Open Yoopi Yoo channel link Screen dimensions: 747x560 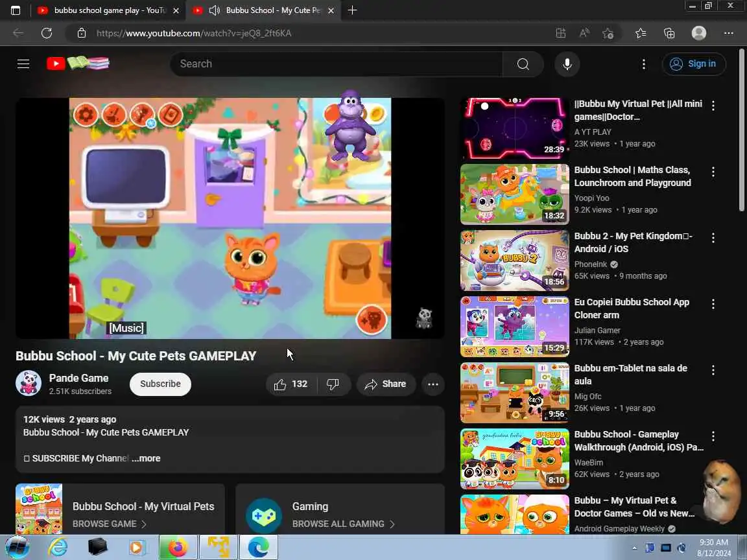(591, 198)
